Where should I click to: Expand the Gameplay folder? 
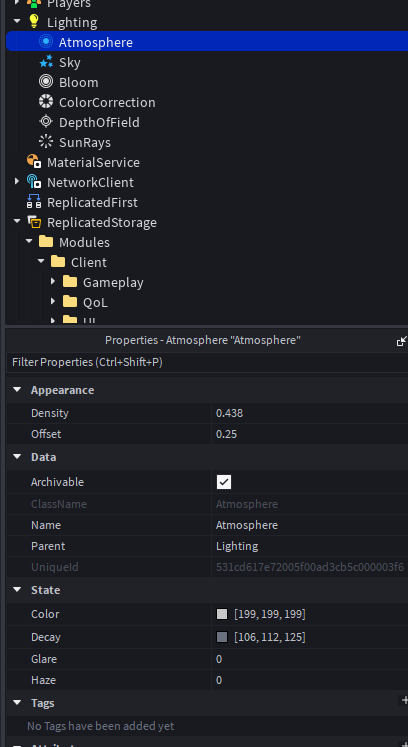[53, 282]
